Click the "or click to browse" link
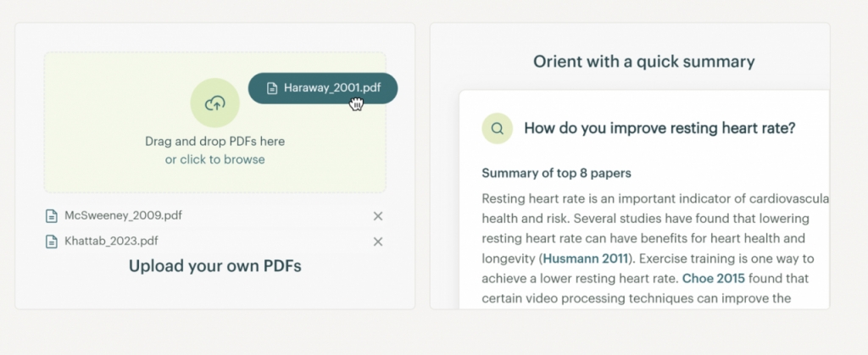The height and width of the screenshot is (355, 868). click(x=215, y=159)
